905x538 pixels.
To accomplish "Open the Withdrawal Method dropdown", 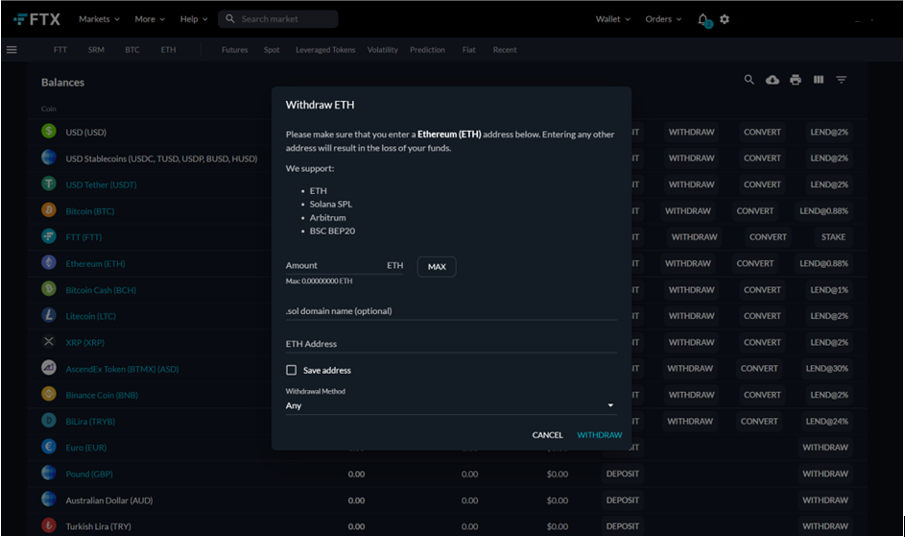I will 451,406.
